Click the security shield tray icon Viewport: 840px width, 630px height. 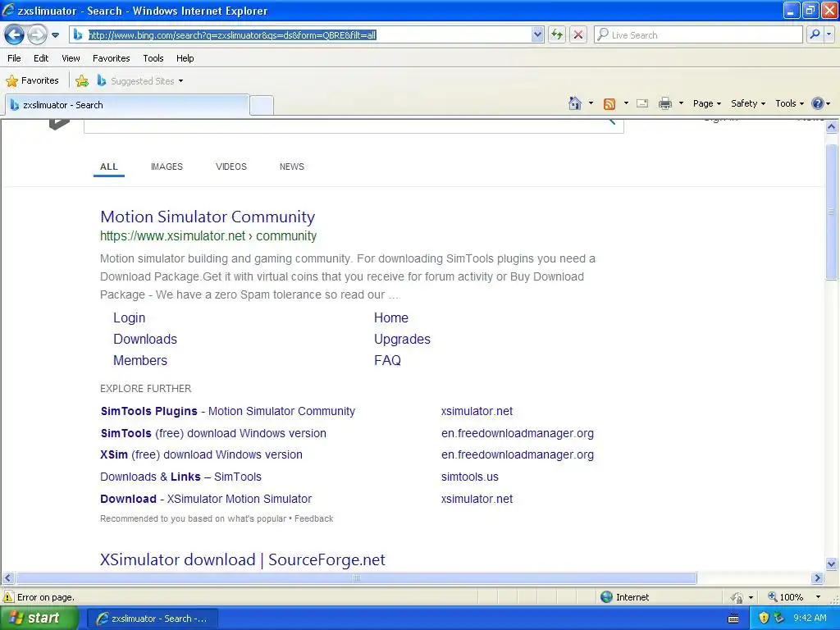click(x=764, y=619)
